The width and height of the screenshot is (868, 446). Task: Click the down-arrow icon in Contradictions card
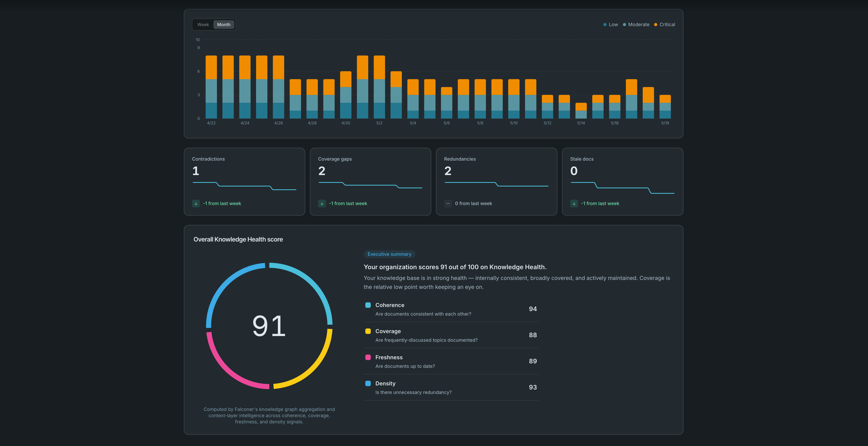[196, 203]
